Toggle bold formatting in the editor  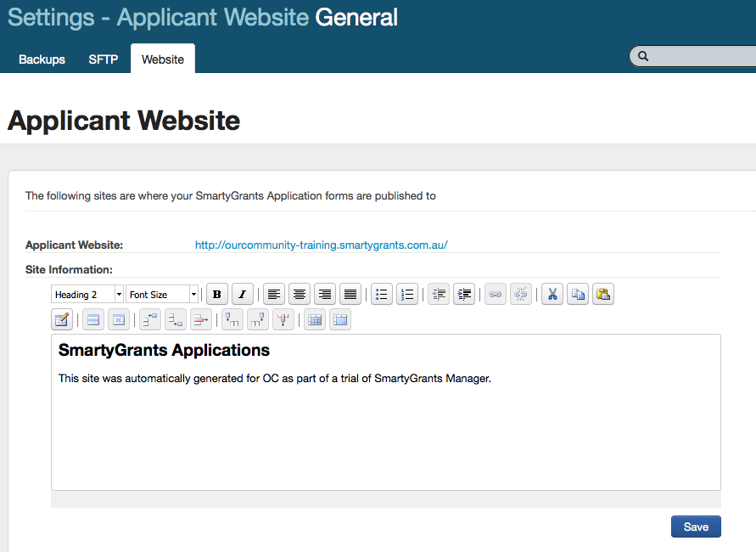pyautogui.click(x=217, y=295)
